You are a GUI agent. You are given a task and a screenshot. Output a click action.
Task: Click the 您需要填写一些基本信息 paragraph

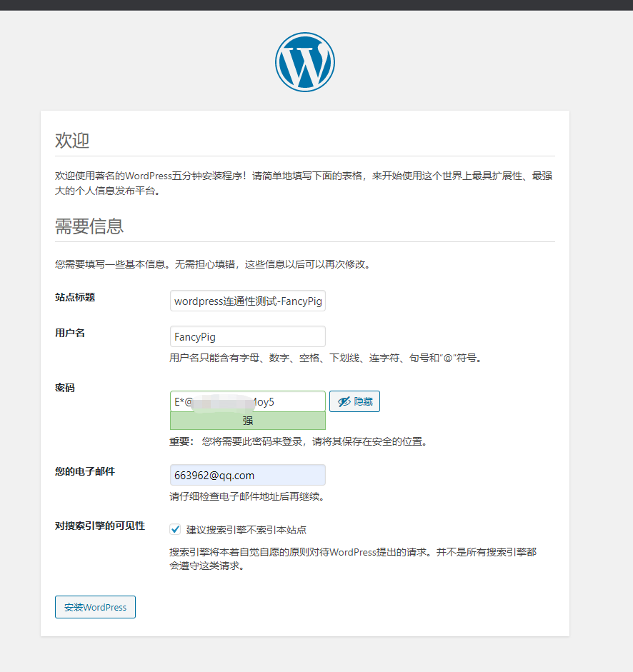pyautogui.click(x=214, y=264)
